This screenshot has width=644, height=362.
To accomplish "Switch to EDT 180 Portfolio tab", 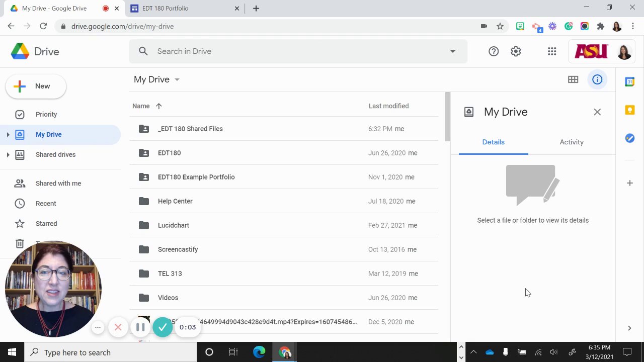I will [184, 9].
